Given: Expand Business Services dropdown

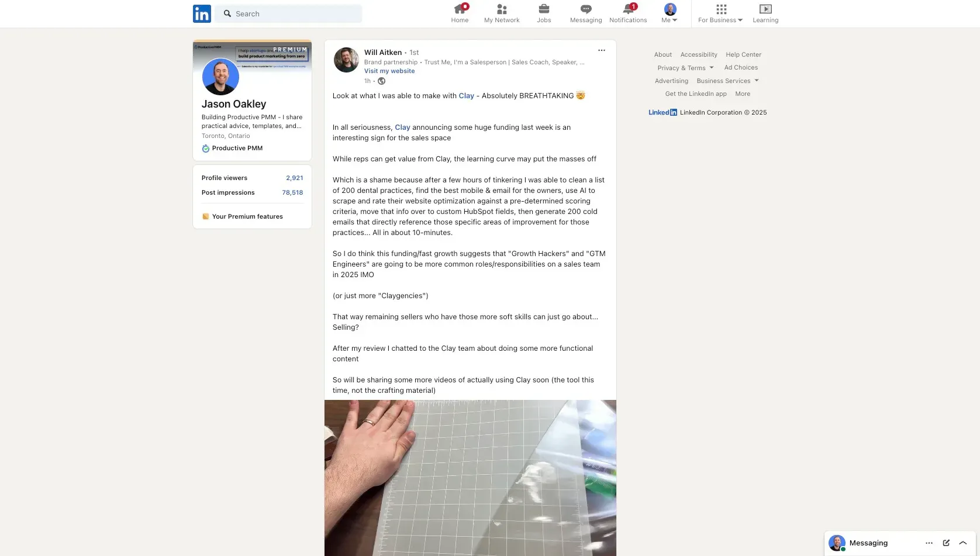Looking at the screenshot, I should click(x=727, y=81).
